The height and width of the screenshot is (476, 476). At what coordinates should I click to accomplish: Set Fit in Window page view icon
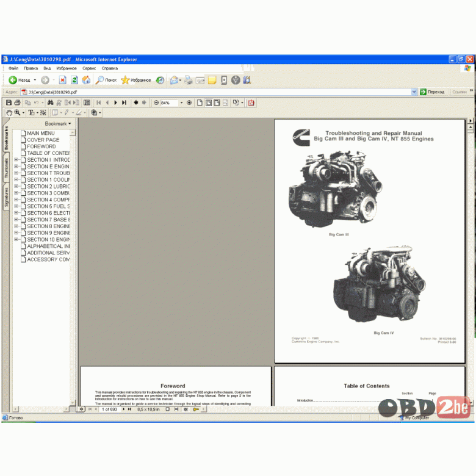pos(209,103)
